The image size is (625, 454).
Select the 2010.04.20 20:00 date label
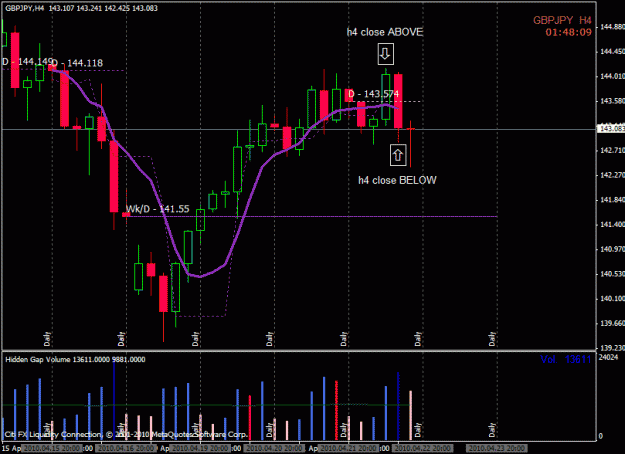tap(274, 448)
